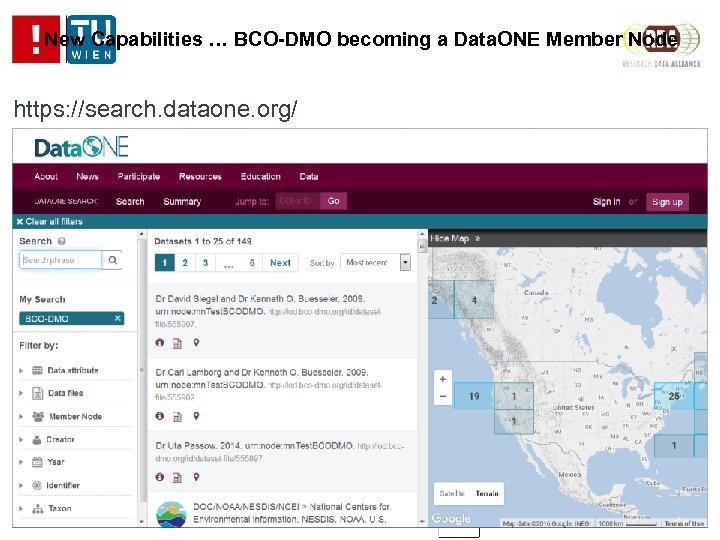The width and height of the screenshot is (720, 540).
Task: Zoom out on the map
Action: (x=443, y=396)
